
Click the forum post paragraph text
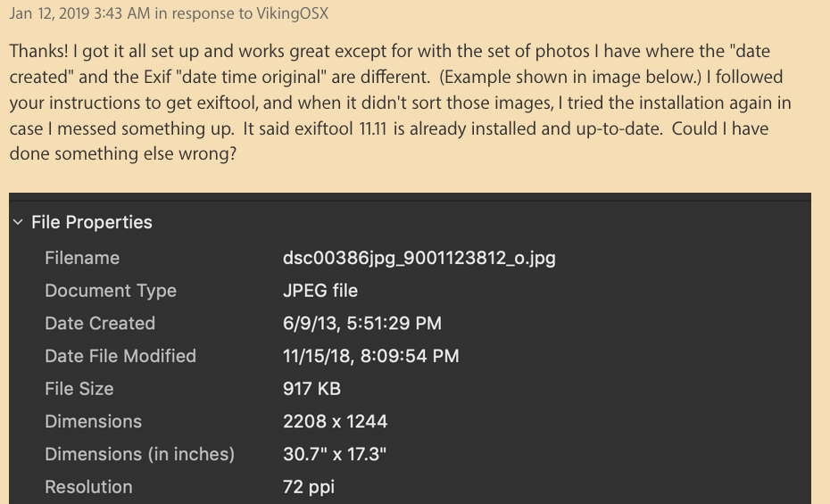click(x=393, y=103)
